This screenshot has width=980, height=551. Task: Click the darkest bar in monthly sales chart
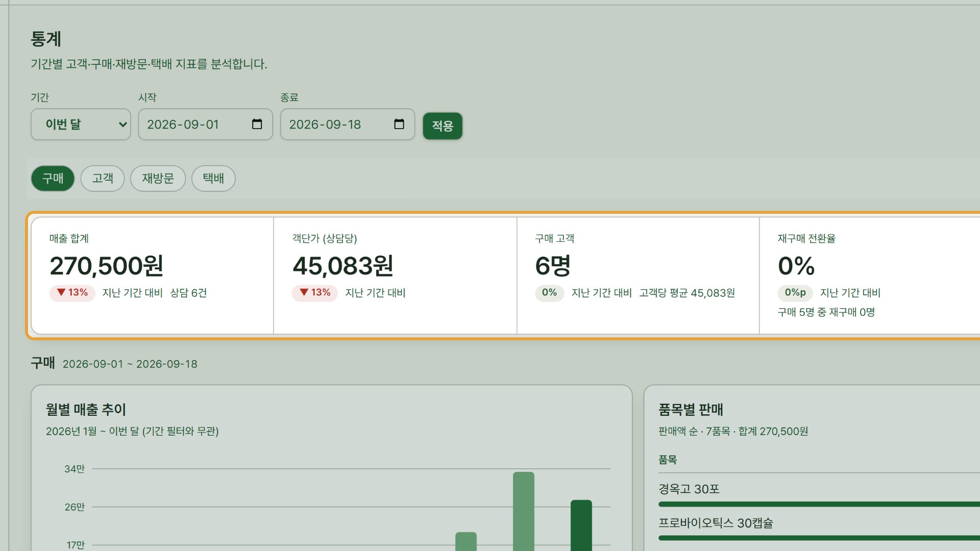[x=581, y=525]
